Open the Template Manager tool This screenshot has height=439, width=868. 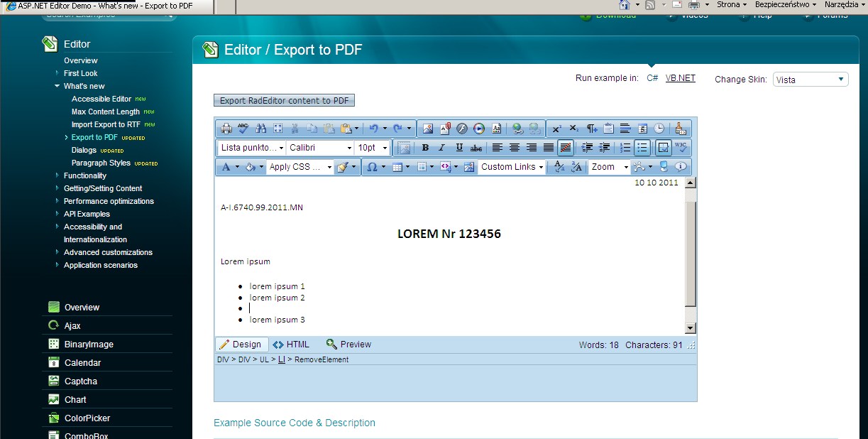tap(497, 129)
